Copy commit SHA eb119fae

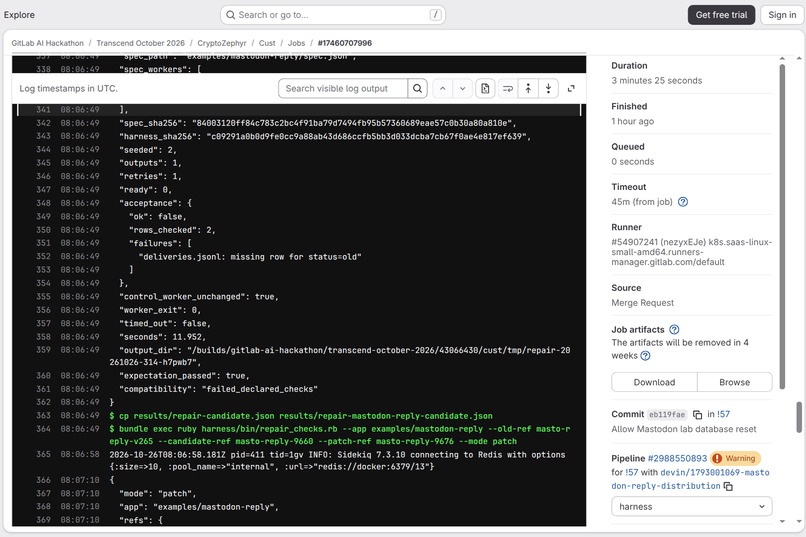698,414
